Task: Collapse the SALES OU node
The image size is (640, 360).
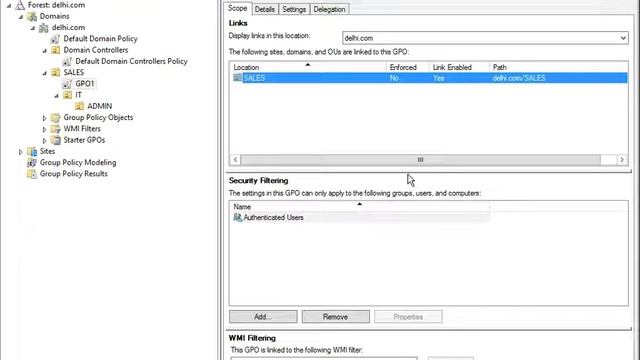Action: [x=44, y=73]
